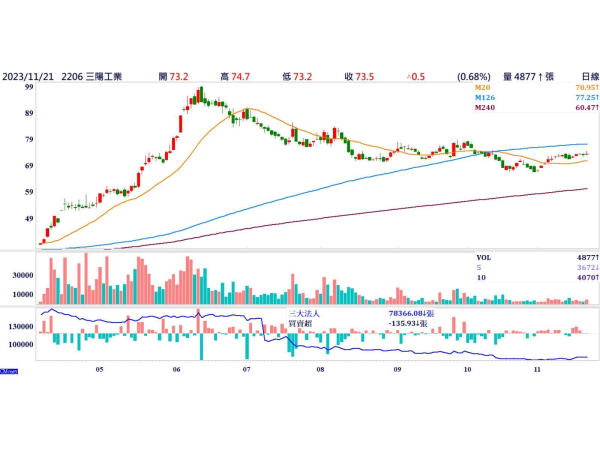Viewport: 600px width, 450px height.
Task: Click price axis label 69
Action: (x=29, y=166)
